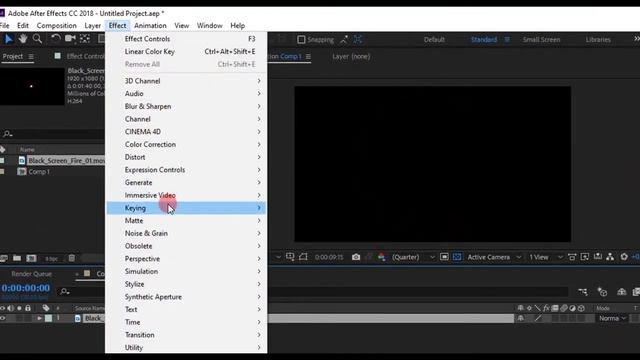This screenshot has width=640, height=360.
Task: Click the label swatch beside Comp 1
Action: [2, 172]
